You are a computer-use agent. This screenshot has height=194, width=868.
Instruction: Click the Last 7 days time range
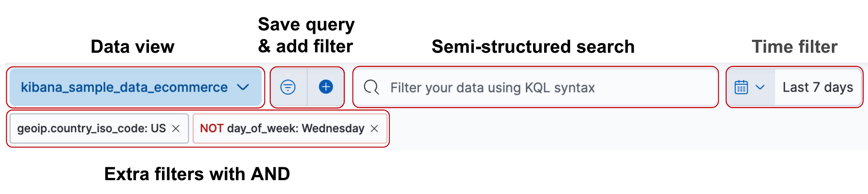818,87
